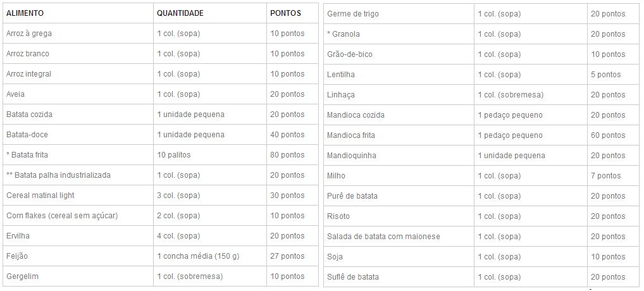Click the 27 pontos value for Feijão

pyautogui.click(x=287, y=256)
